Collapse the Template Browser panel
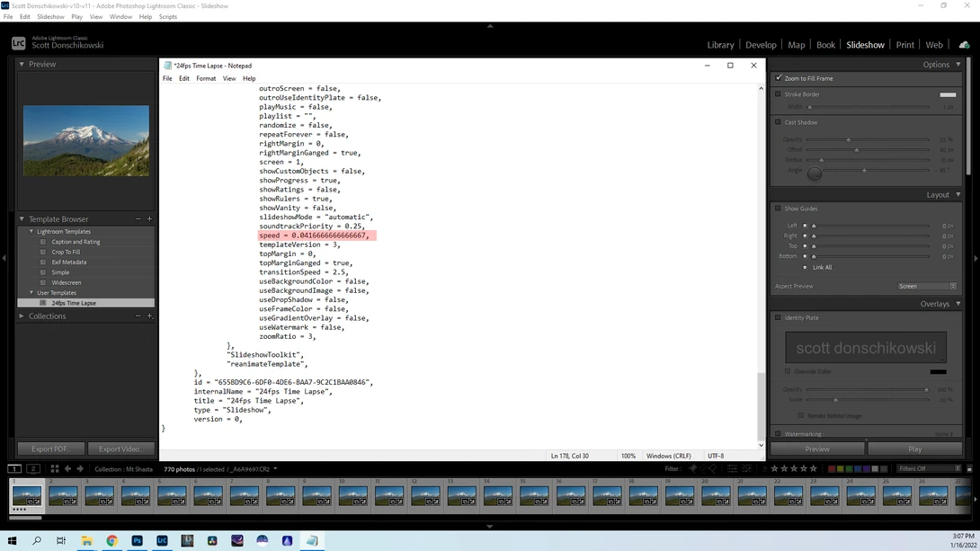Image resolution: width=980 pixels, height=551 pixels. click(22, 219)
